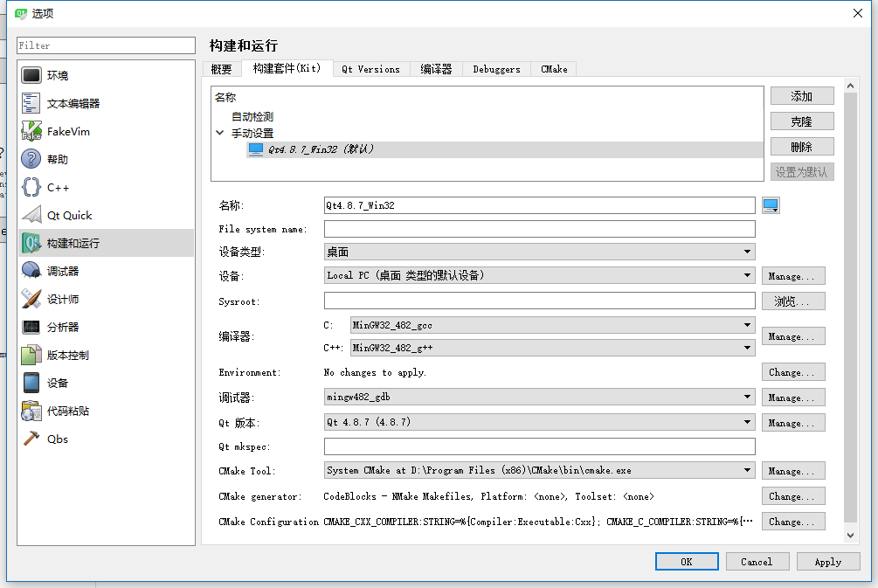Click the OK button
878x588 pixels.
point(687,562)
